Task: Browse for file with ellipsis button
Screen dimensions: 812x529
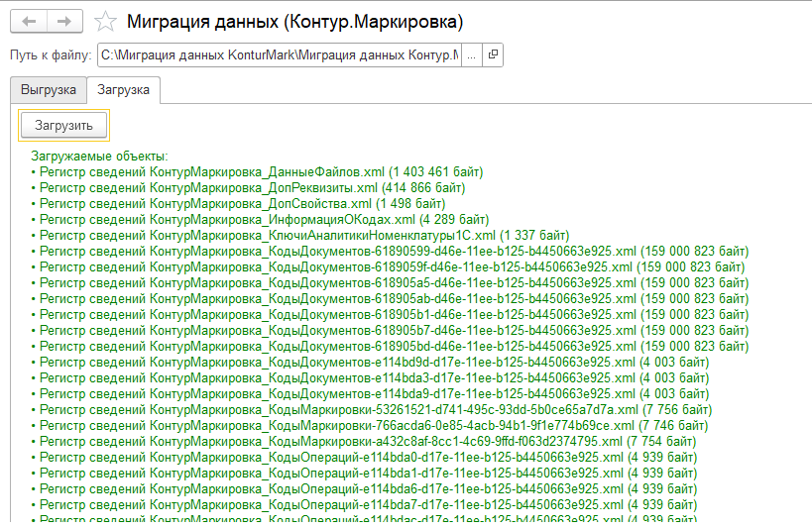Action: click(x=471, y=54)
